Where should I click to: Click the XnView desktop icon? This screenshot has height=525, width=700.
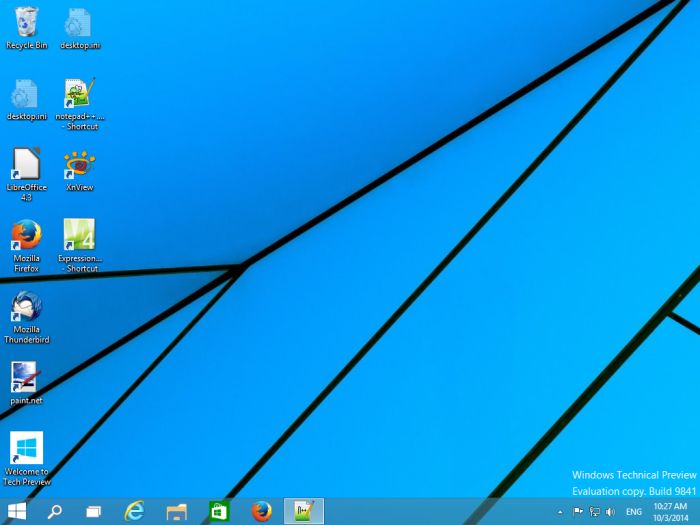[79, 164]
